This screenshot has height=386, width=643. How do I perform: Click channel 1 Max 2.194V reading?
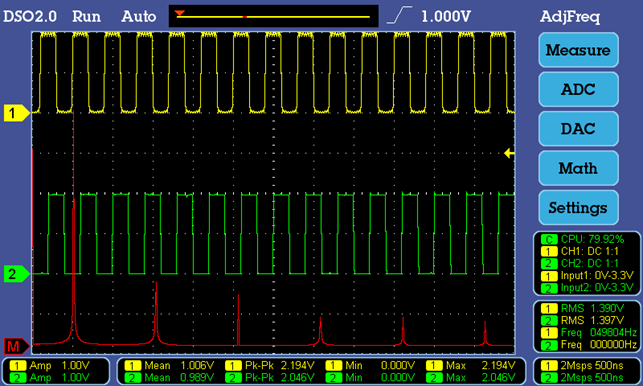471,365
